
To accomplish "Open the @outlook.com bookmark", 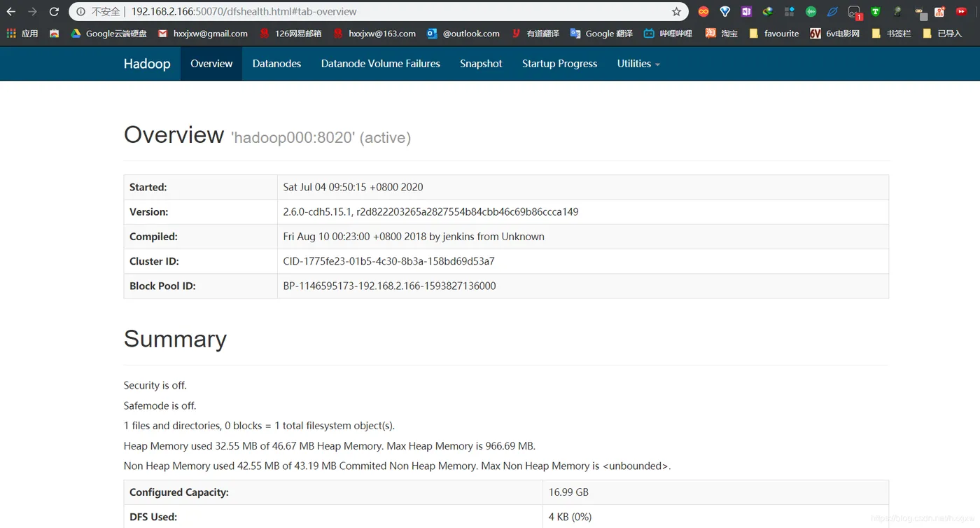I will 463,33.
